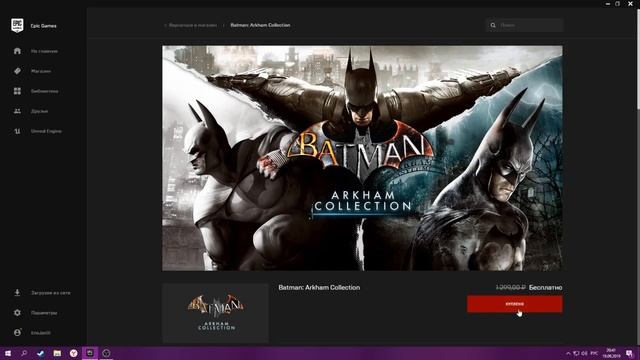
Task: Open the Windows notification center
Action: click(629, 353)
